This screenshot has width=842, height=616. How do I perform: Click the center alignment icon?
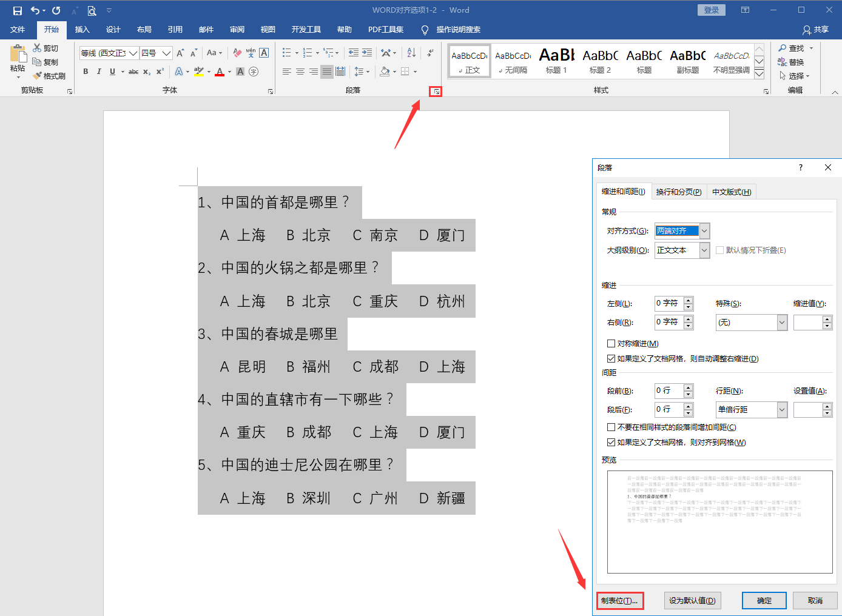click(x=300, y=72)
